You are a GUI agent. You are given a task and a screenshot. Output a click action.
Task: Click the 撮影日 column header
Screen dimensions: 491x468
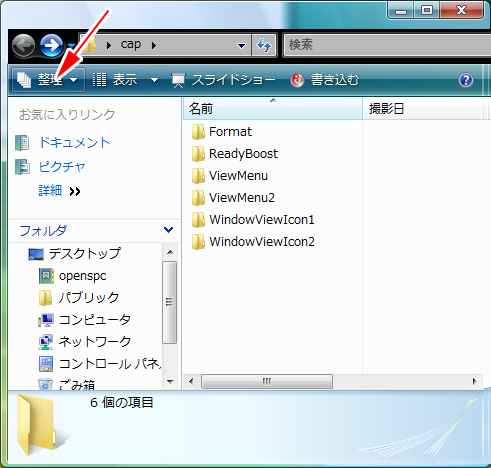[x=423, y=109]
